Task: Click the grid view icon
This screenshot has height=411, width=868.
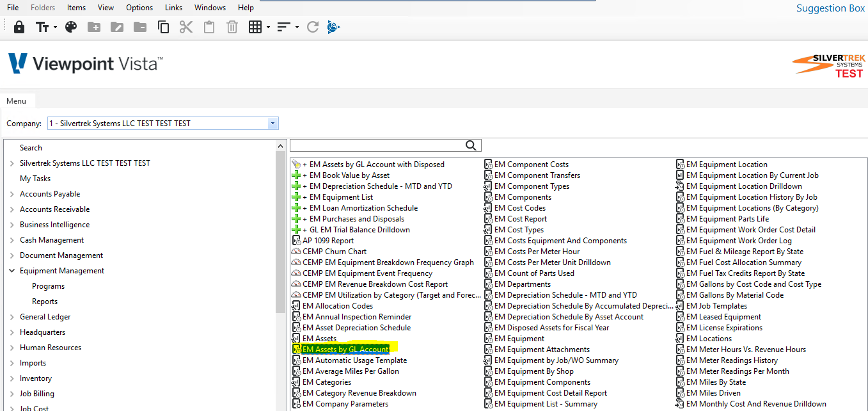Action: 255,27
